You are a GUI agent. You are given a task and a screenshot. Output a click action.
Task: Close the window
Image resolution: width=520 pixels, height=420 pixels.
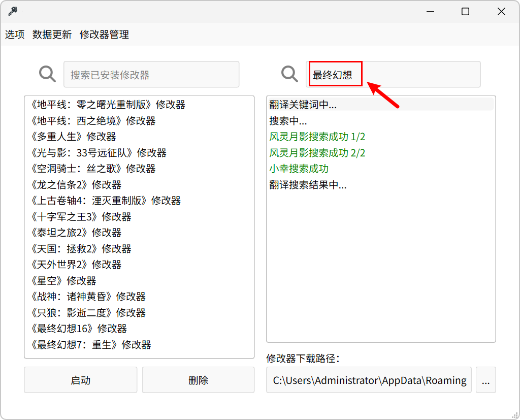click(501, 12)
